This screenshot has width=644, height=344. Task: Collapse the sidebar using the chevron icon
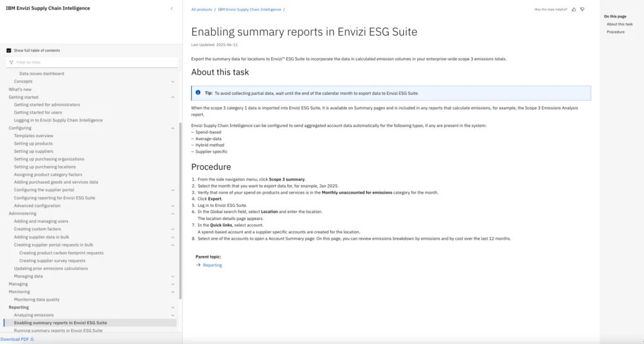click(172, 8)
